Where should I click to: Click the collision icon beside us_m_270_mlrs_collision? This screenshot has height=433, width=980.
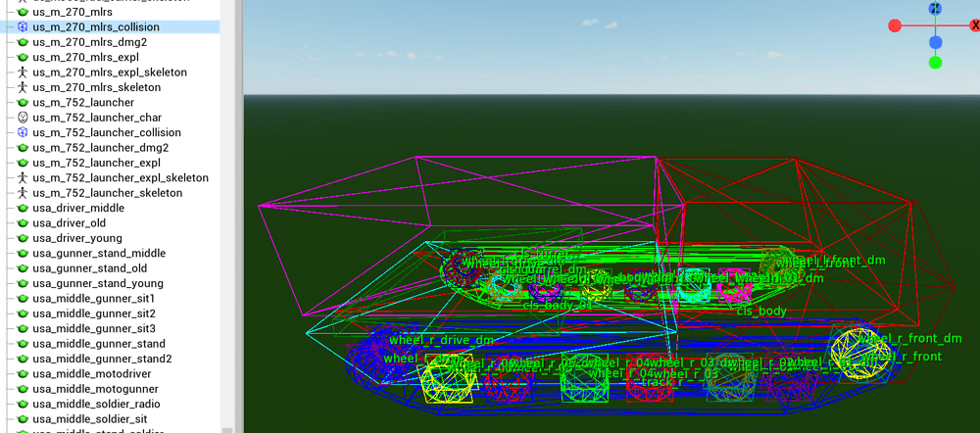click(x=23, y=27)
